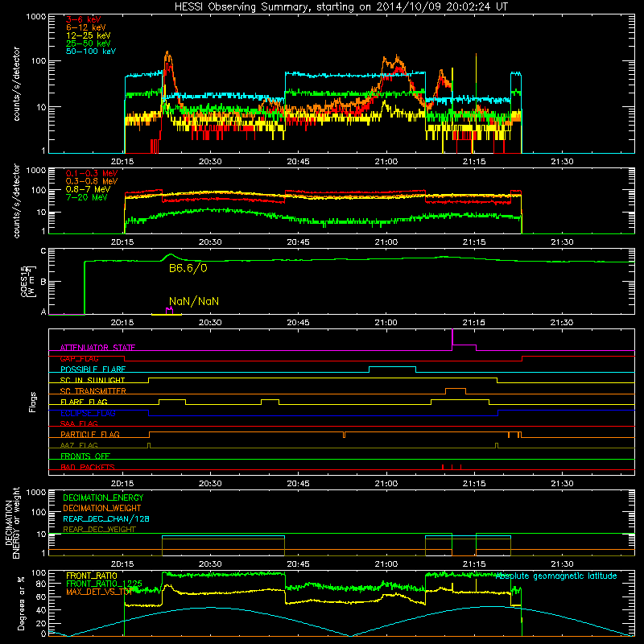This screenshot has width=644, height=644.
Task: Click the Degrees or % axis title
Action: coord(21,604)
